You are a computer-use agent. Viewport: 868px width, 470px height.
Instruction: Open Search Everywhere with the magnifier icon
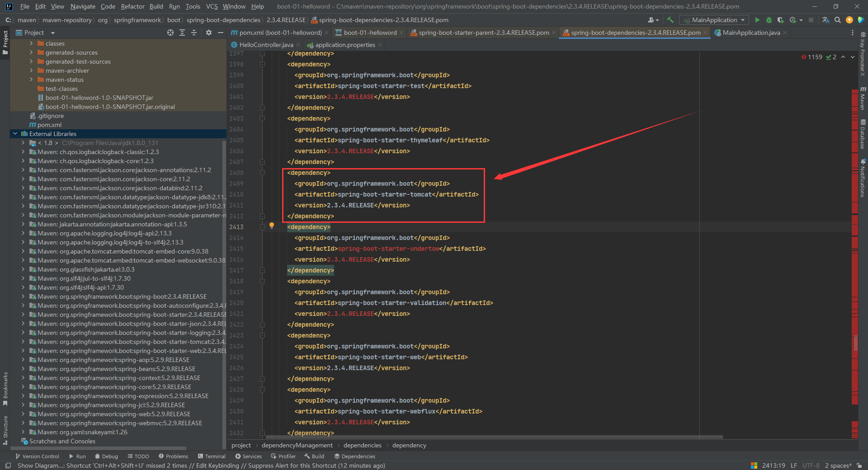(x=838, y=20)
